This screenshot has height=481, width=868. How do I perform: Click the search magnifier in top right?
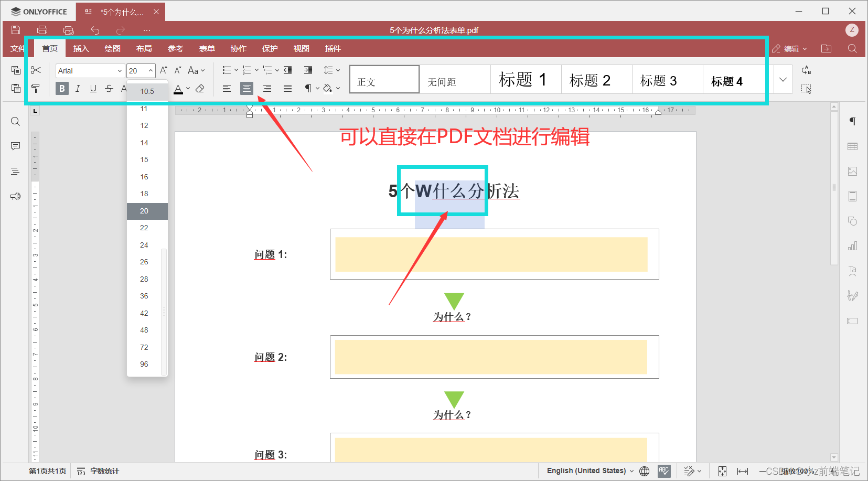click(852, 48)
